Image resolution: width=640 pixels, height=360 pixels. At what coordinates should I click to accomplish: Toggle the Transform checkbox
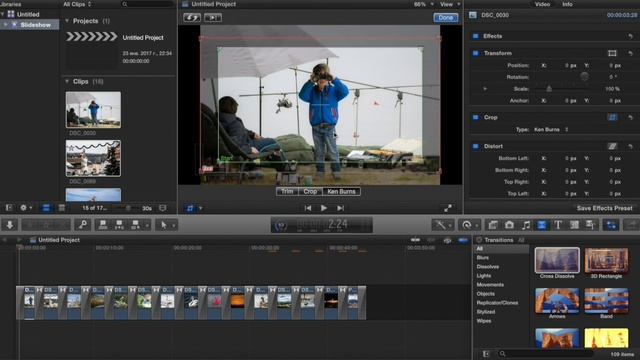[476, 53]
